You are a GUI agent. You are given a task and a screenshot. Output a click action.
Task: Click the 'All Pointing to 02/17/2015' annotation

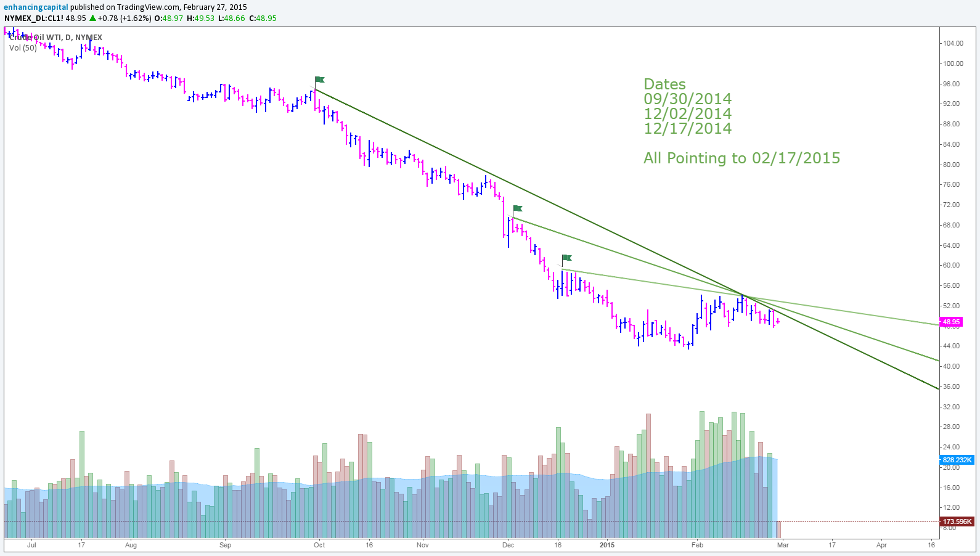coord(741,158)
